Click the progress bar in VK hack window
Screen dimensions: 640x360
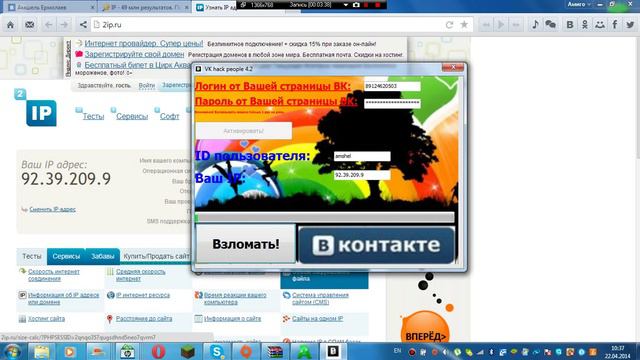(x=325, y=218)
